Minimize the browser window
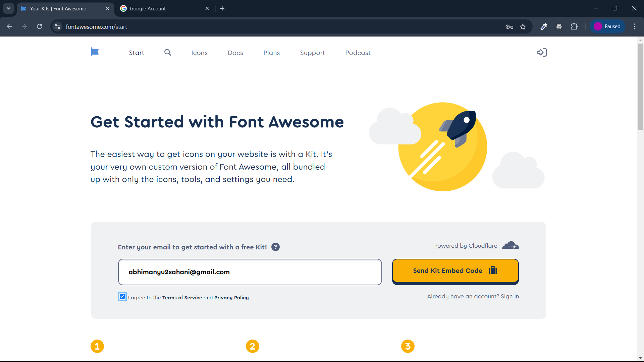 [x=596, y=8]
